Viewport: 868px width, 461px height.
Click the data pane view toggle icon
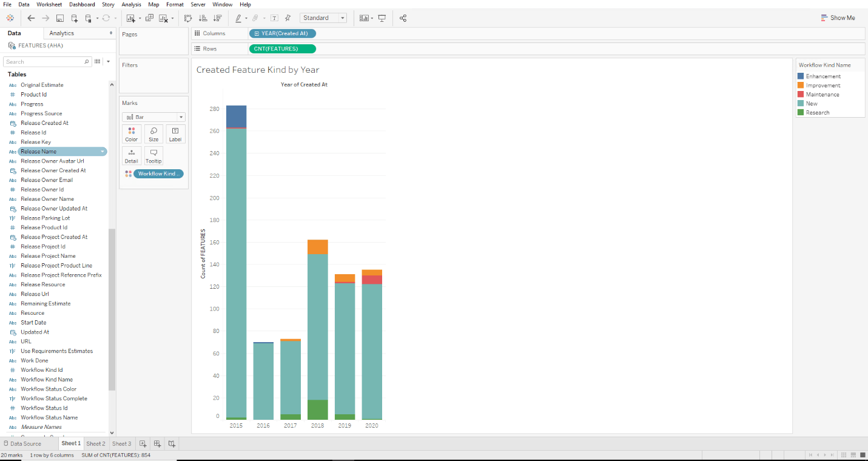click(x=98, y=61)
